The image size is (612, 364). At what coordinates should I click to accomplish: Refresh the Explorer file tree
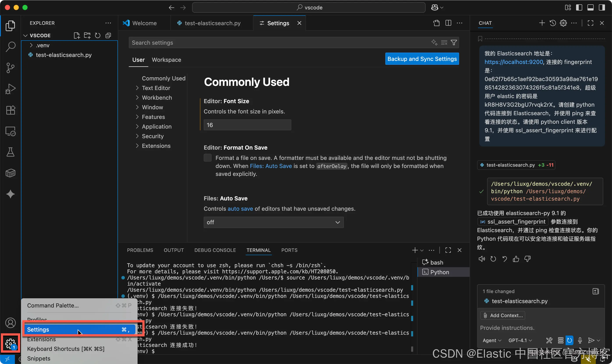98,35
